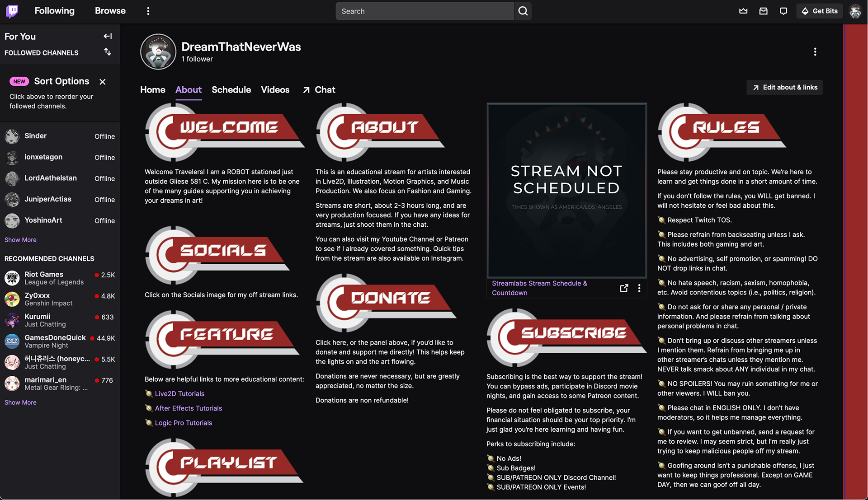Click the DreamThatNeverWas channel avatar
This screenshot has width=868, height=500.
tap(158, 51)
